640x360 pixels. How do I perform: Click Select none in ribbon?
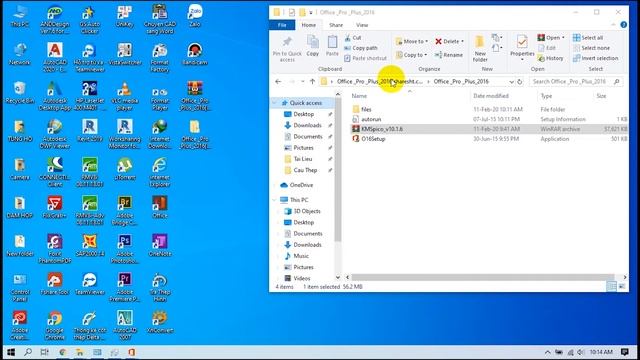coord(591,48)
